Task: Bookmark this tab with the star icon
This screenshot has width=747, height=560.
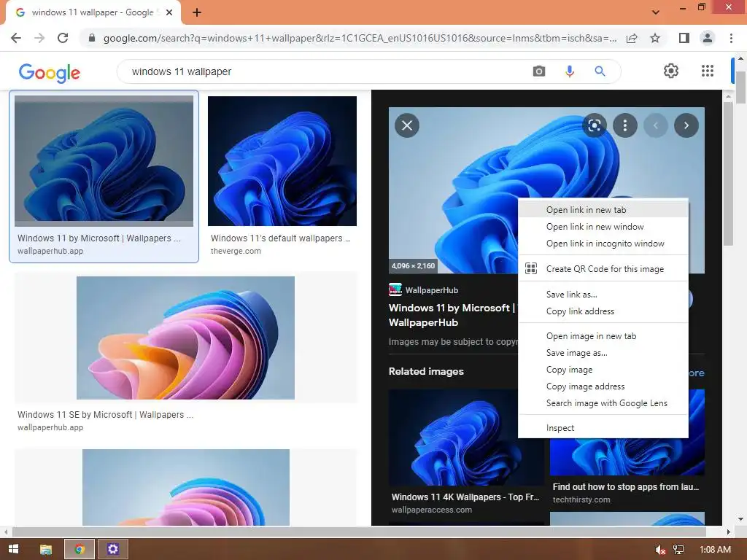Action: (655, 38)
